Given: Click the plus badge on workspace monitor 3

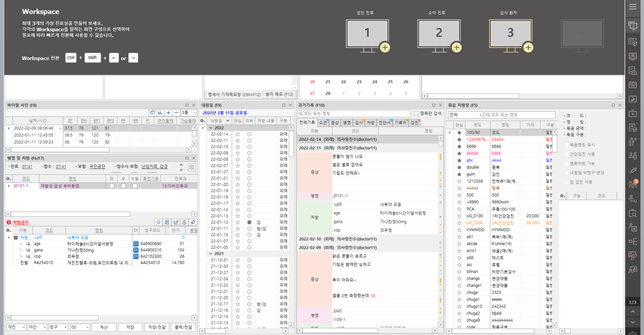Looking at the screenshot, I should (x=528, y=47).
